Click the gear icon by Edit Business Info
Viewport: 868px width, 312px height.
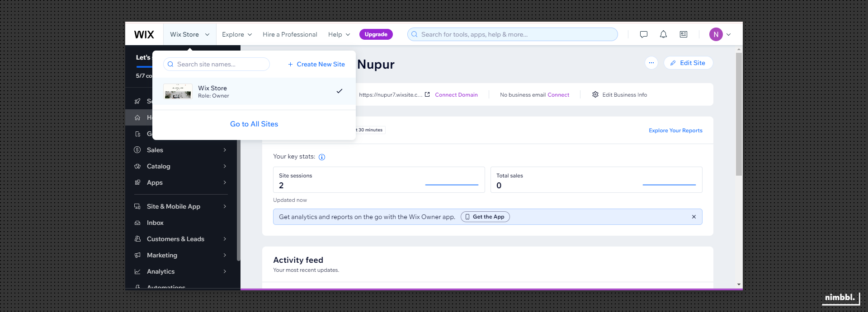(595, 94)
